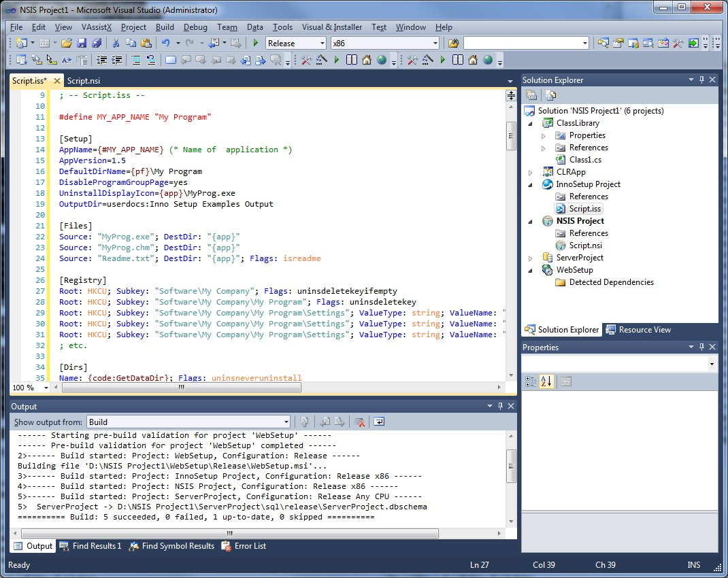Click the Find in Files icon
Screen dimensions: 728x578
[x=453, y=43]
